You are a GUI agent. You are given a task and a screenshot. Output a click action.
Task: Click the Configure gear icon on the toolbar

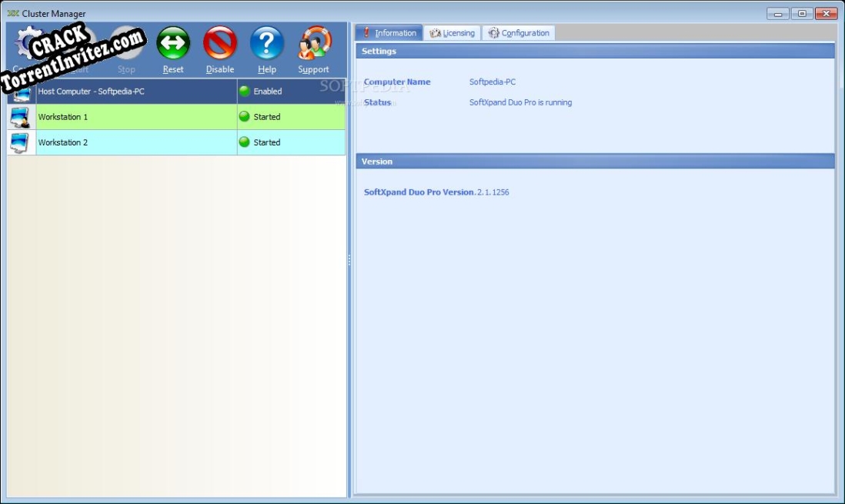[x=27, y=42]
